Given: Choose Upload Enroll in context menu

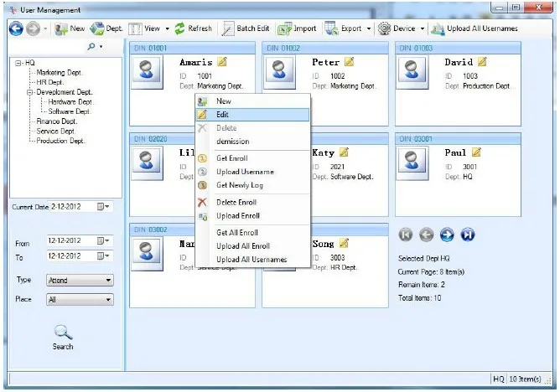Looking at the screenshot, I should click(252, 216).
